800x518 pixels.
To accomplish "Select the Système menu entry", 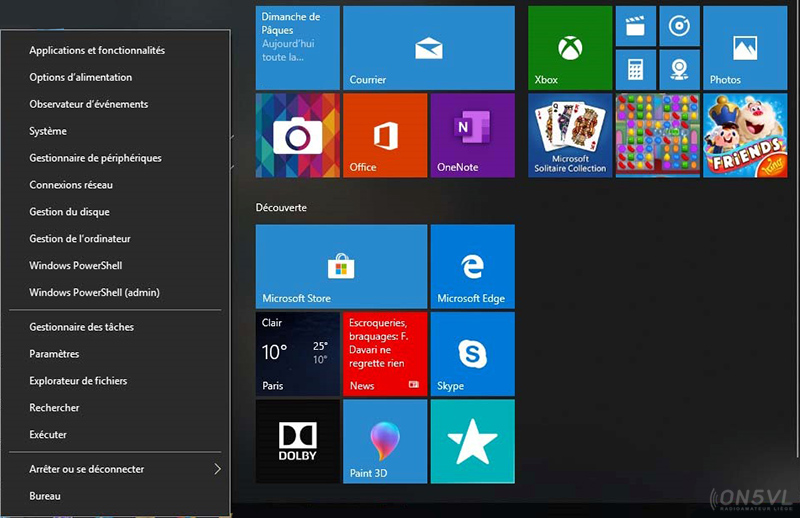I will point(115,131).
